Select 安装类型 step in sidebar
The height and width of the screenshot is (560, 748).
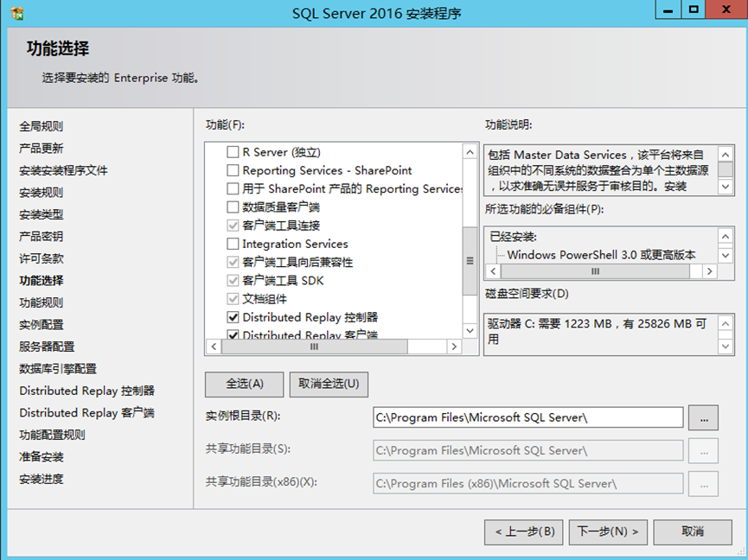(x=41, y=214)
